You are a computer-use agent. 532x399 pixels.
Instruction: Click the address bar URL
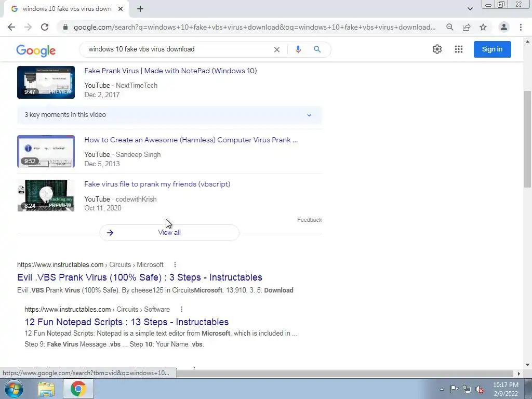click(255, 27)
